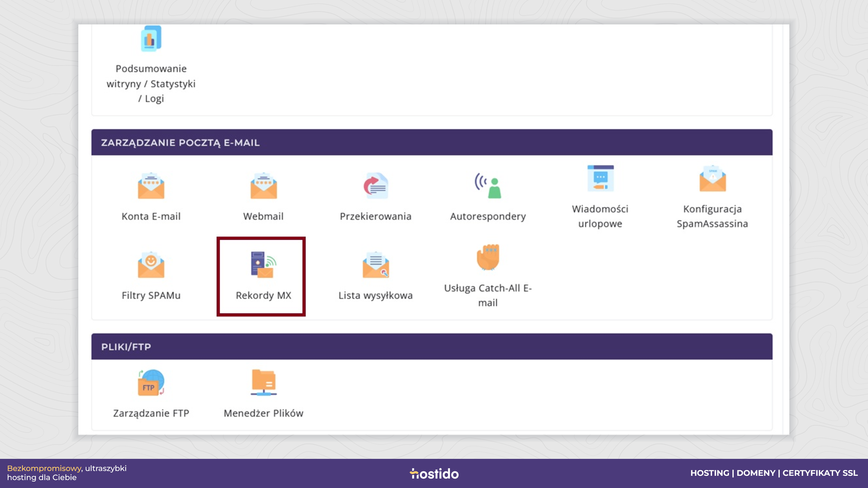Open Przekierowania forwarding icon

[376, 186]
